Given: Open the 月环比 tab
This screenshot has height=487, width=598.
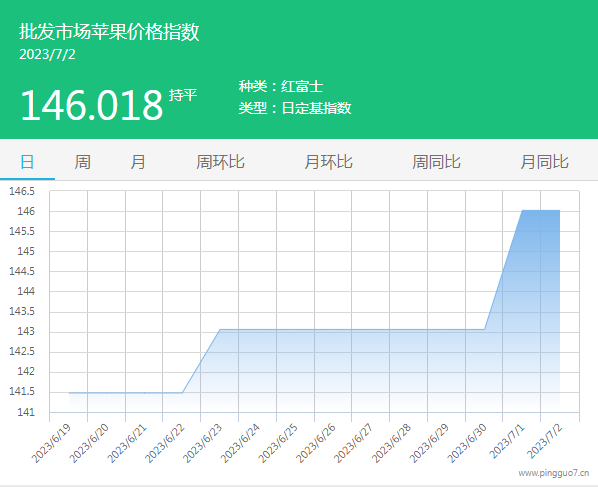Looking at the screenshot, I should [328, 162].
